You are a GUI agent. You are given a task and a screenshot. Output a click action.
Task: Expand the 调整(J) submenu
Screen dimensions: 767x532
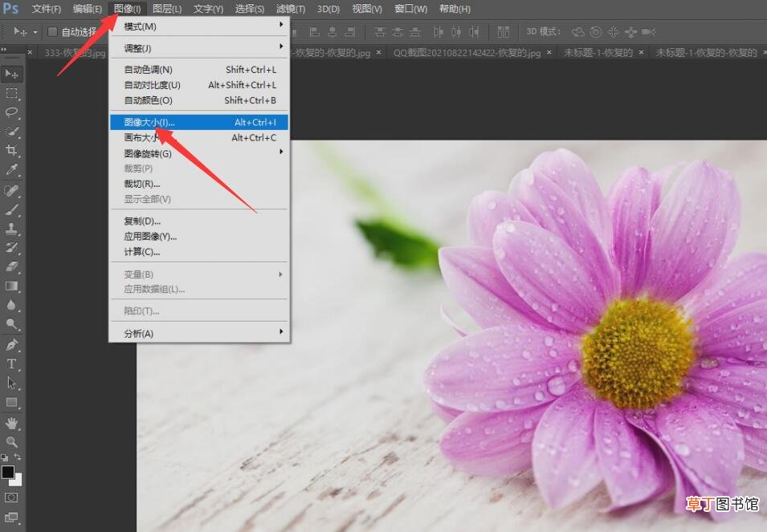pyautogui.click(x=199, y=48)
